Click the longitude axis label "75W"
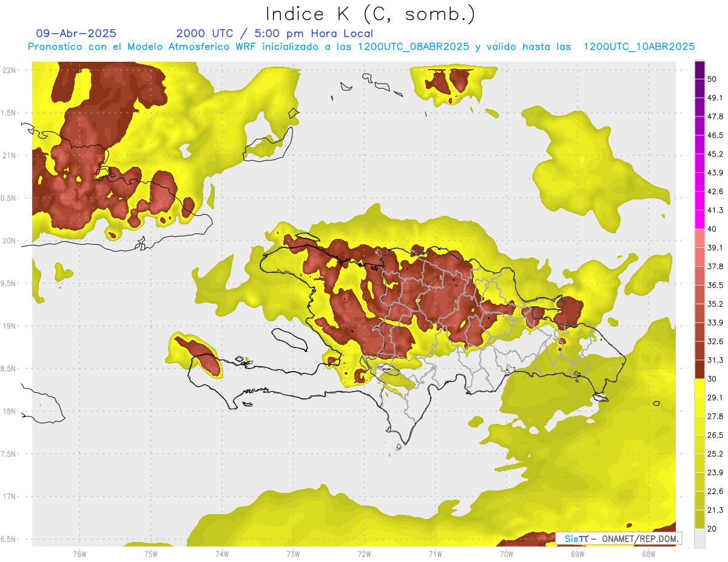The height and width of the screenshot is (562, 728). [x=151, y=554]
